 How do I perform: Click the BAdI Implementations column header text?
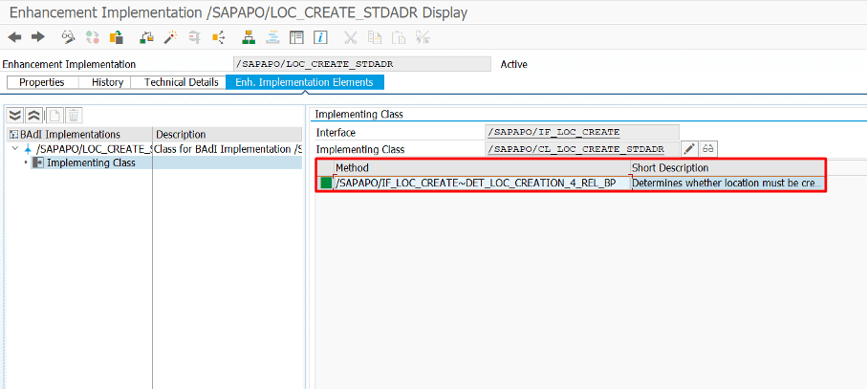[x=71, y=135]
